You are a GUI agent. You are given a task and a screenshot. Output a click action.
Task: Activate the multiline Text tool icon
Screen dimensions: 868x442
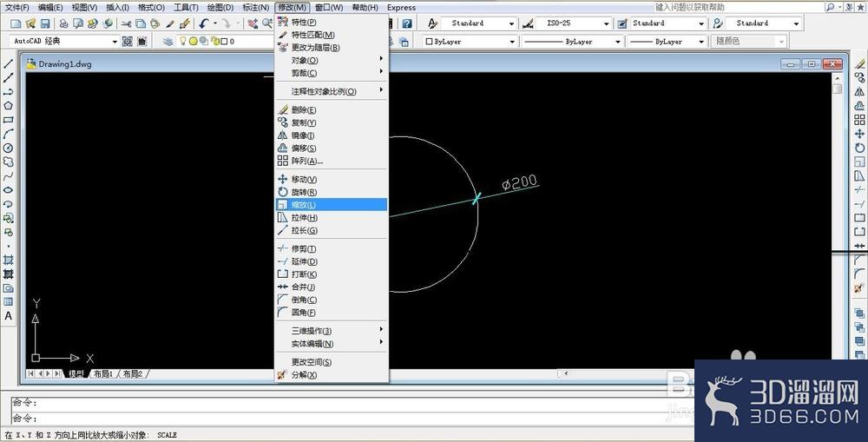[9, 316]
